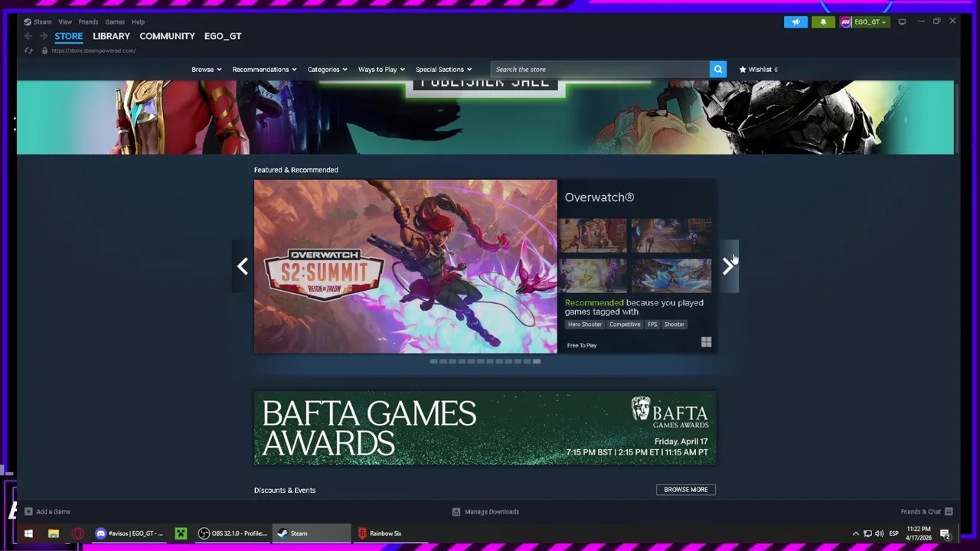Open the EGO_GT account dropdown

(x=870, y=21)
